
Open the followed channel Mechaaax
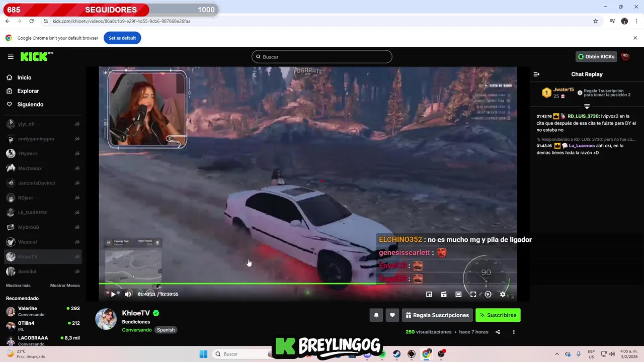tap(43, 168)
